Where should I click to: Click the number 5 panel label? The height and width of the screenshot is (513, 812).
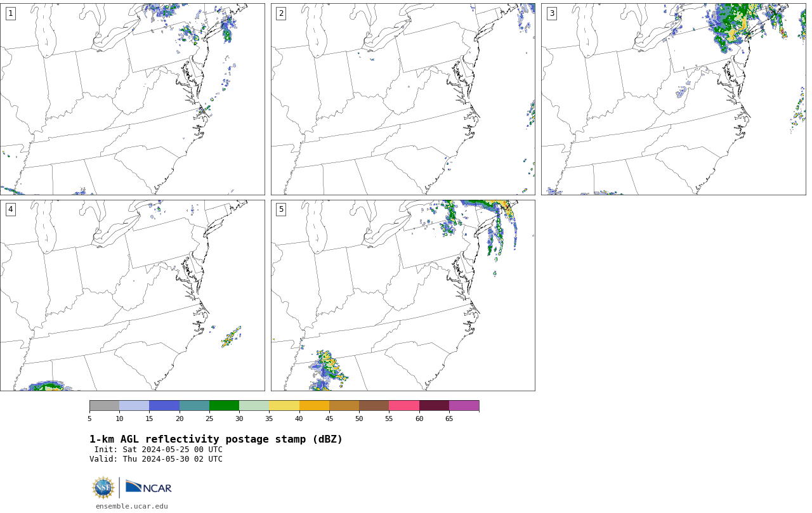[281, 209]
